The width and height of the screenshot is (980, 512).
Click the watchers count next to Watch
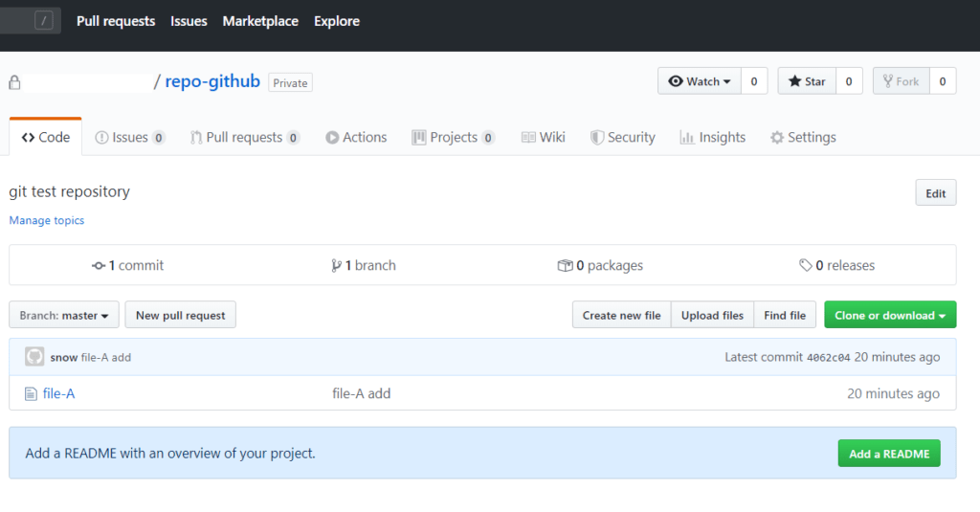tap(754, 81)
